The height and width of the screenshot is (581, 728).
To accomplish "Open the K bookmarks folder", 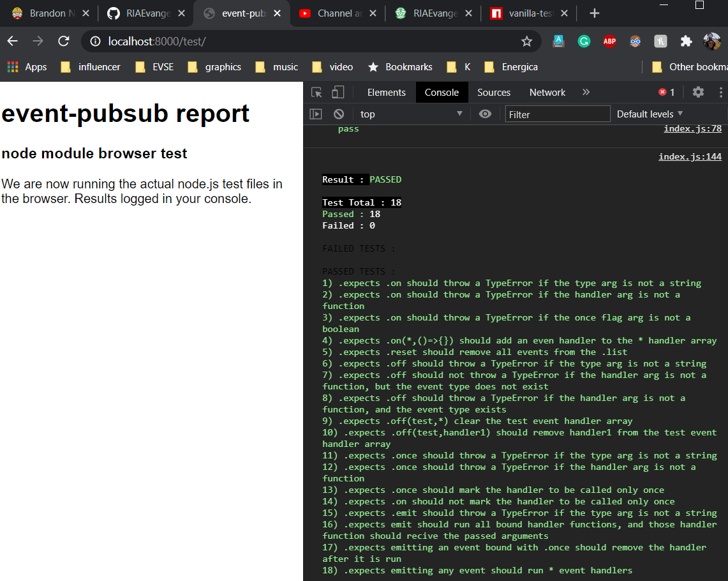I will (x=459, y=67).
